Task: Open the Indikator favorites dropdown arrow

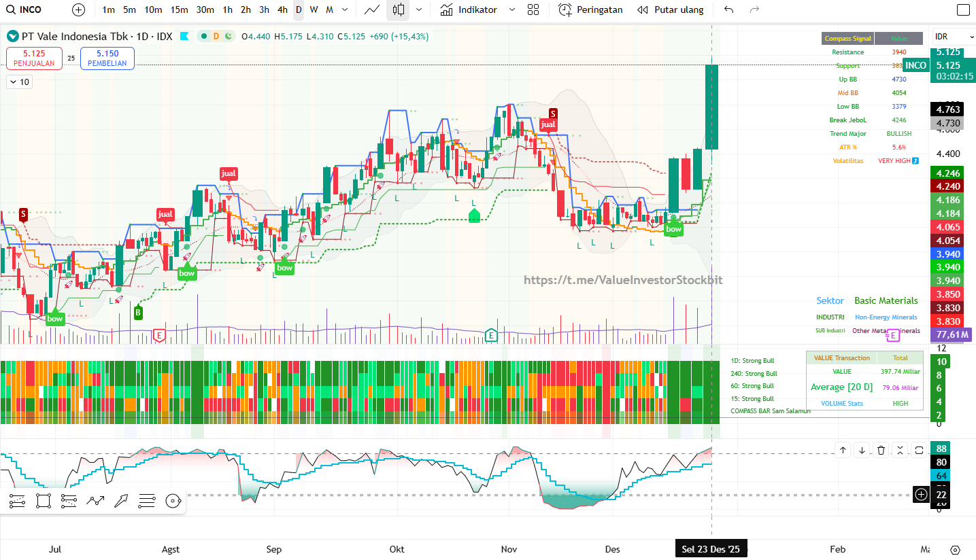Action: (512, 10)
